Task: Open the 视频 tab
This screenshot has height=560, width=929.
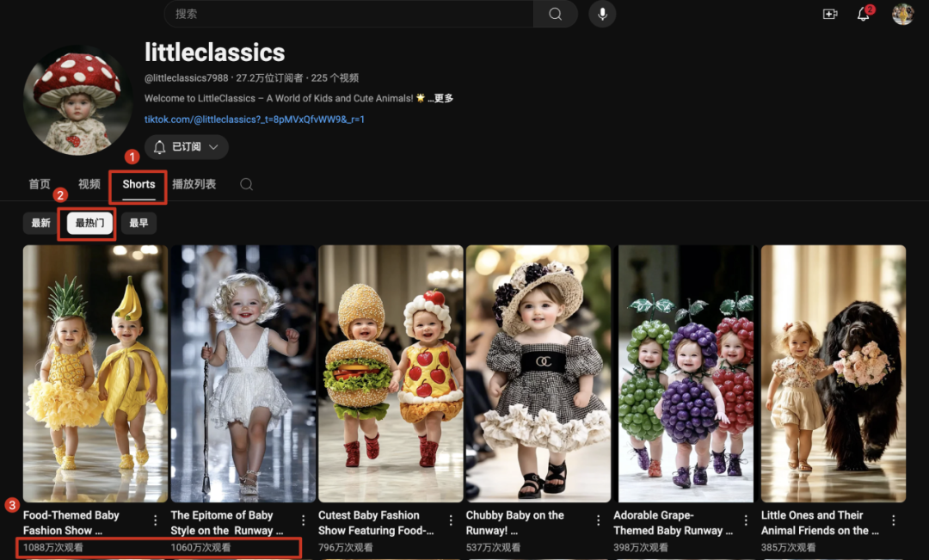Action: click(x=89, y=184)
